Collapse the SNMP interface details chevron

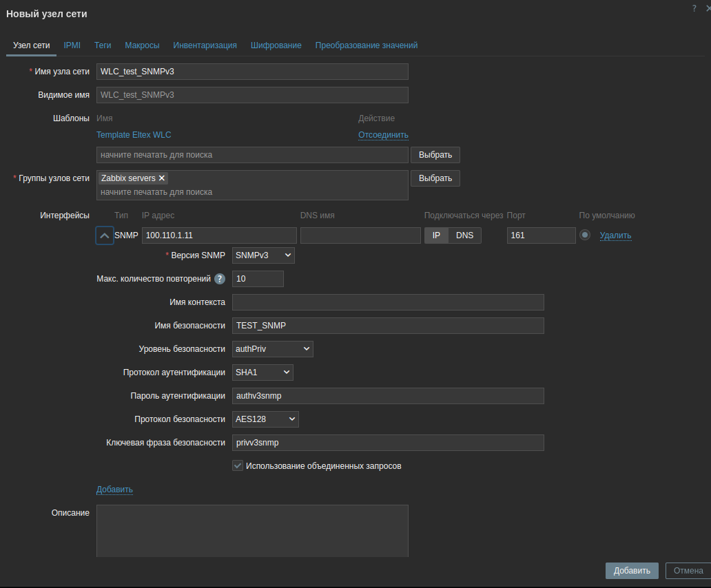click(x=105, y=235)
